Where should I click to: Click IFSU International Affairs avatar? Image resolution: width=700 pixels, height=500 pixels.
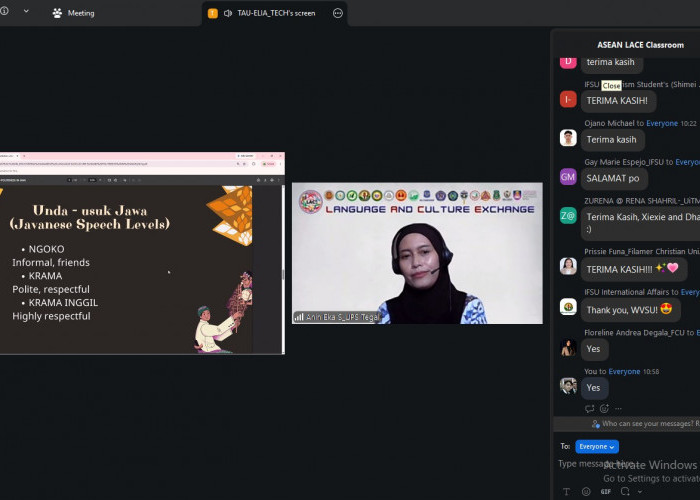(568, 307)
